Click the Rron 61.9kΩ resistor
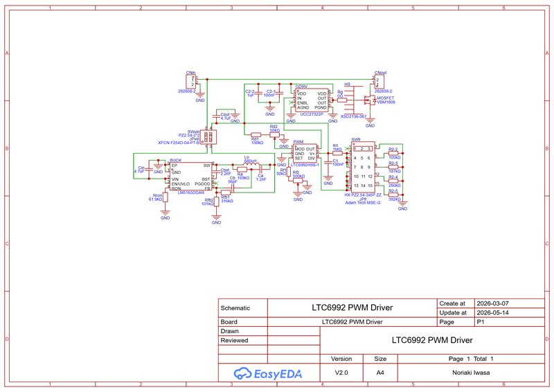This screenshot has height=392, width=554. [166, 197]
